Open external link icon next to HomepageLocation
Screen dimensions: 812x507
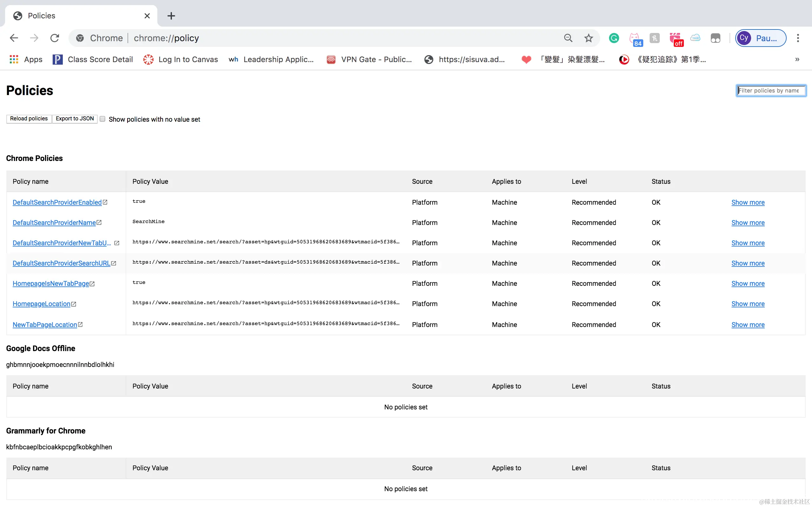(x=74, y=304)
